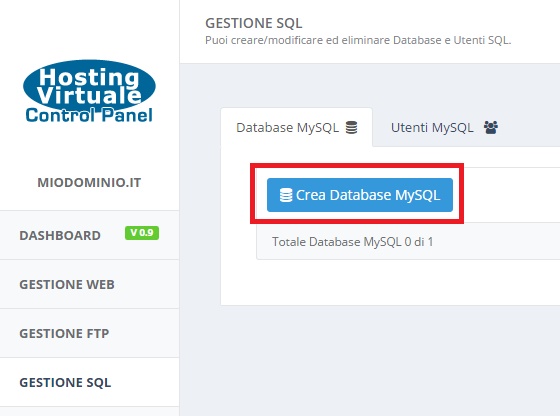Click the GESTIONE SQL page heading

click(x=254, y=23)
